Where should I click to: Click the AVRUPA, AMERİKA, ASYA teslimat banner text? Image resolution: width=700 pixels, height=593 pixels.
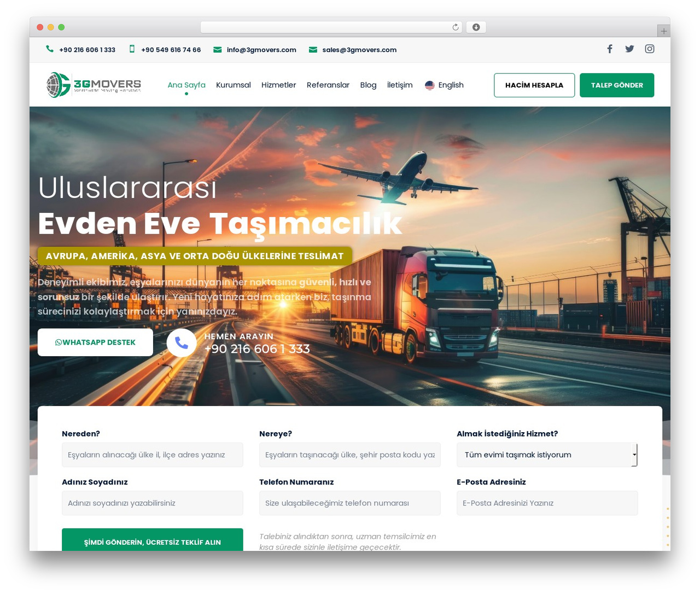pos(195,256)
